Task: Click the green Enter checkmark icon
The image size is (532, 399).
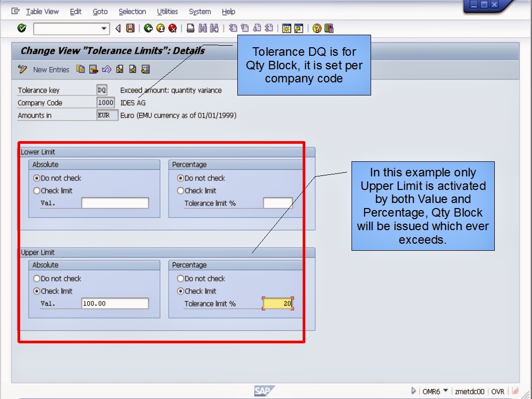Action: click(x=21, y=28)
